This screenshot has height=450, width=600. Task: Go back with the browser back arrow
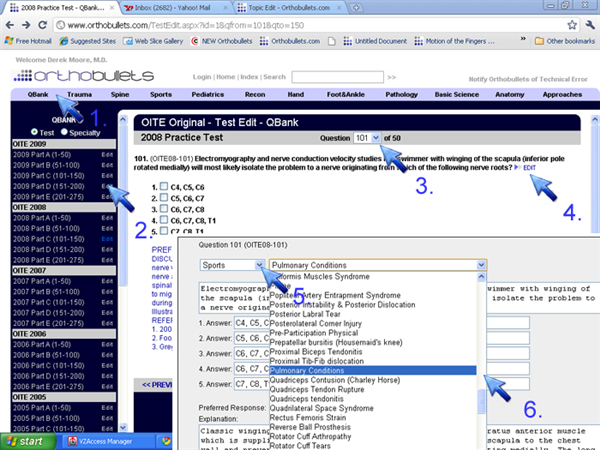(10, 25)
